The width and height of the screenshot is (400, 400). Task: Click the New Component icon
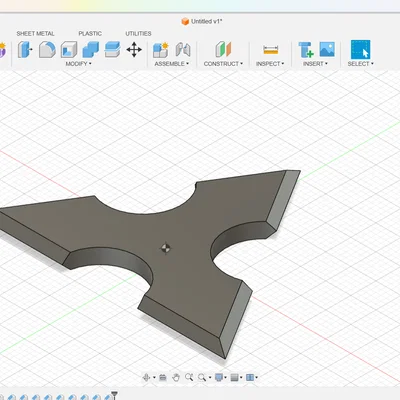[161, 50]
